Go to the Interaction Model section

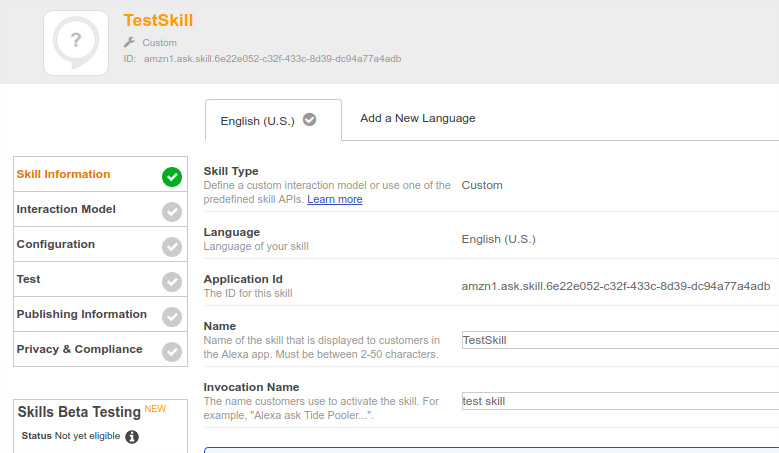tap(66, 210)
